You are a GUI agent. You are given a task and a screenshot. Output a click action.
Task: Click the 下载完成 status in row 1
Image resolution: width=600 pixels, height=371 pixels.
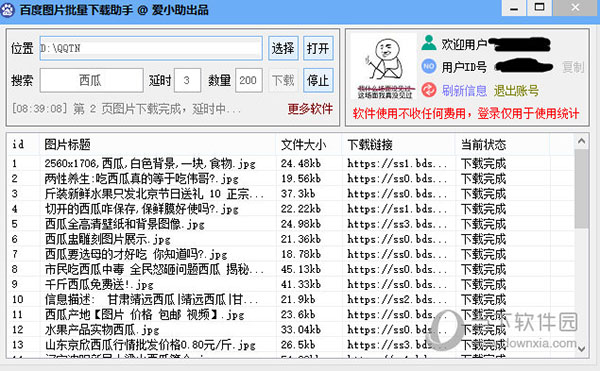[x=483, y=164]
